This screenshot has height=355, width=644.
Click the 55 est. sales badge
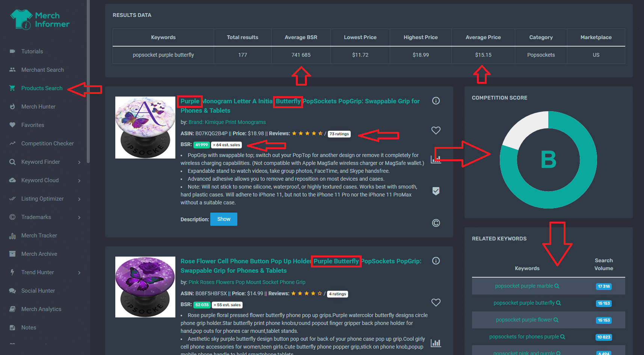coord(227,305)
